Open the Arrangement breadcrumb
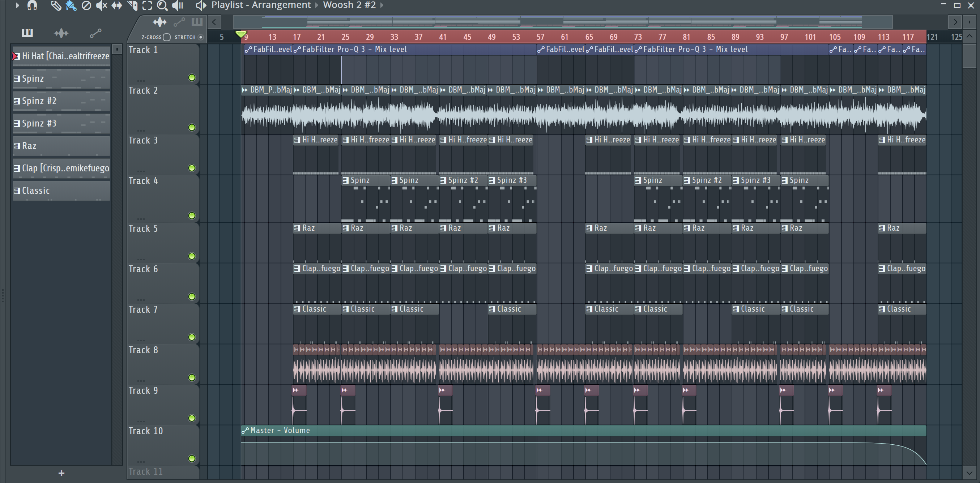Screen dimensions: 980x483 tap(281, 5)
